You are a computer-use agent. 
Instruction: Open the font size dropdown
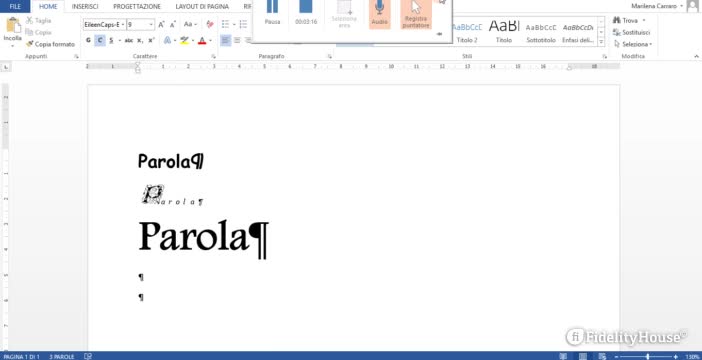(x=151, y=25)
